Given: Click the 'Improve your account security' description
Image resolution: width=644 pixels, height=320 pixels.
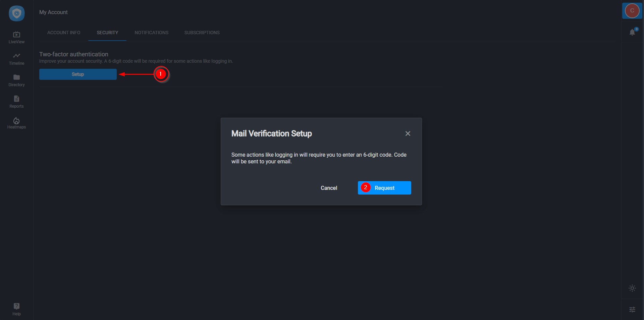Looking at the screenshot, I should click(136, 61).
